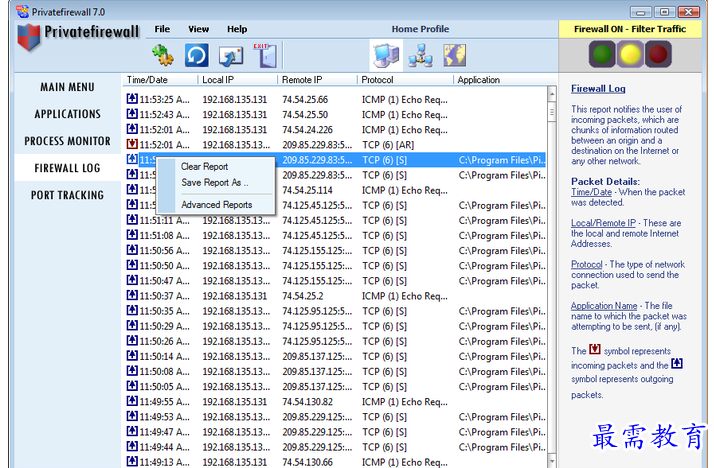
Task: Click the blue refresh toolbar icon
Action: pos(197,55)
